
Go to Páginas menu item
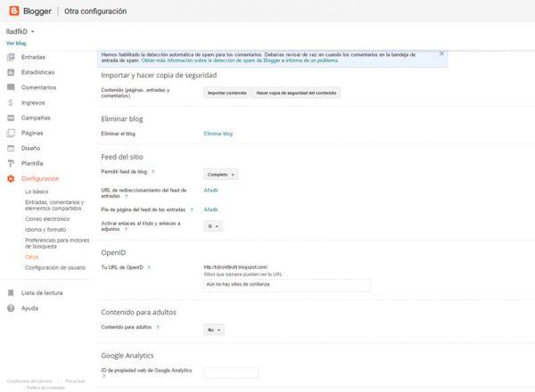pos(32,133)
